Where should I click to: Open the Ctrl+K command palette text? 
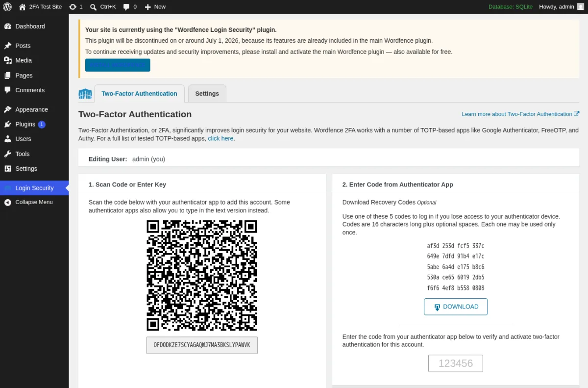coord(108,7)
